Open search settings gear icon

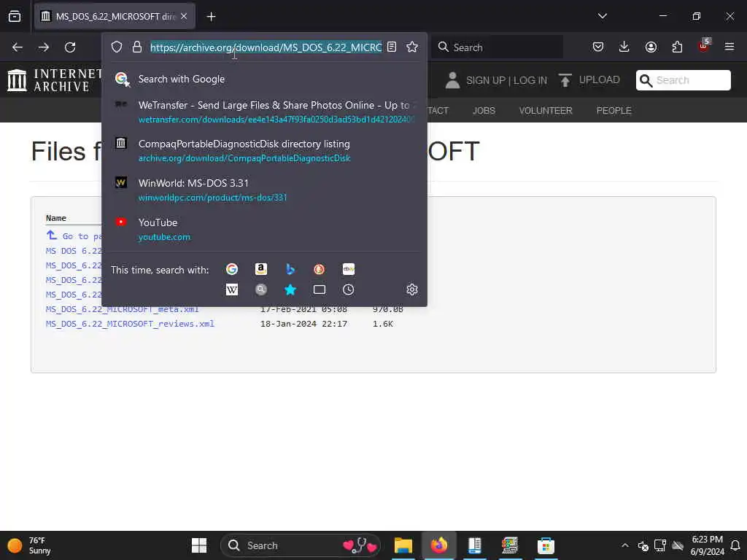[x=412, y=289]
